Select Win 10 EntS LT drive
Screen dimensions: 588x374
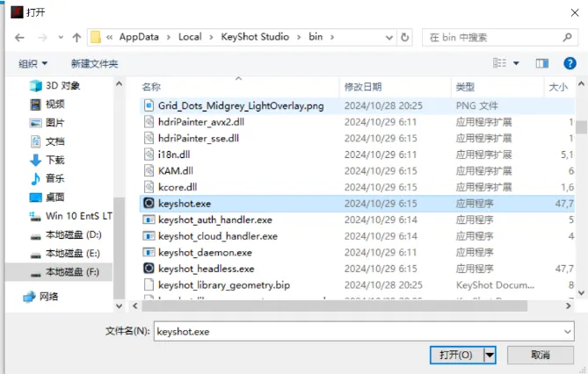click(x=70, y=216)
